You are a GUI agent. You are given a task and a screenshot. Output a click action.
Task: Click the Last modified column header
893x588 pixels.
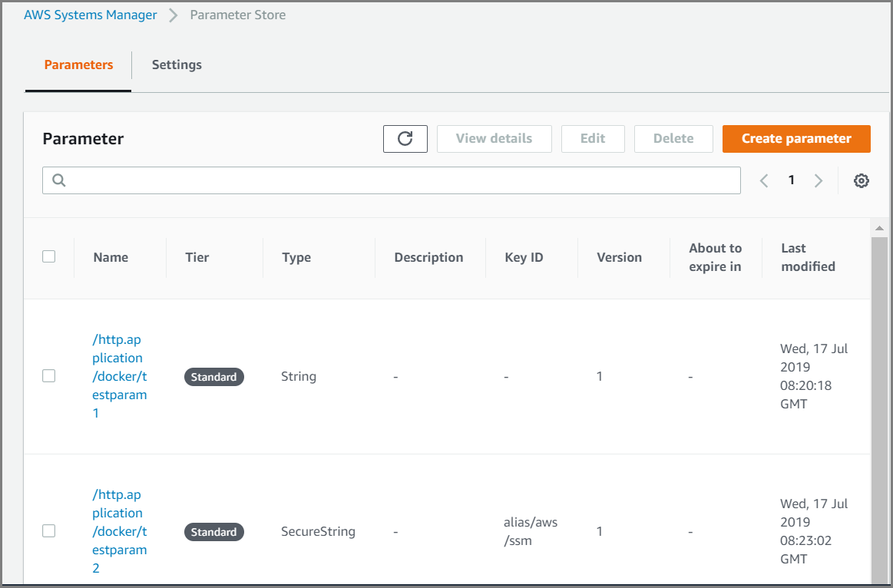click(x=808, y=258)
